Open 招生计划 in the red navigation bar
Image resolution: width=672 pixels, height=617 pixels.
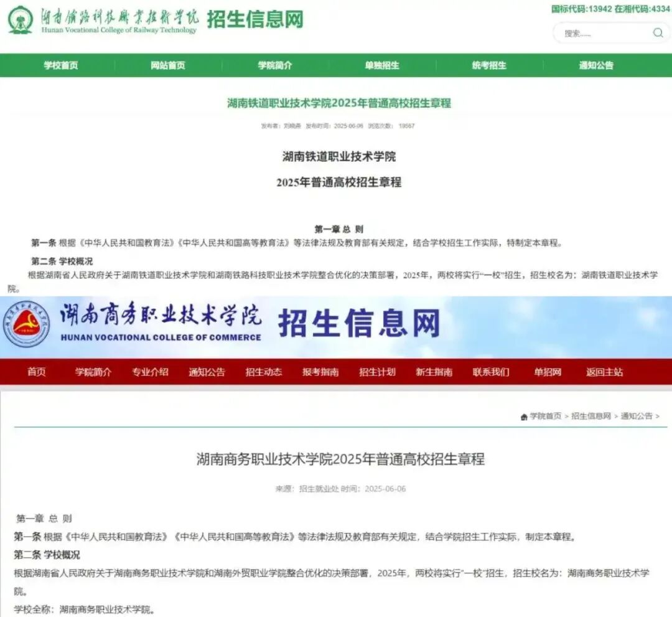click(x=377, y=372)
